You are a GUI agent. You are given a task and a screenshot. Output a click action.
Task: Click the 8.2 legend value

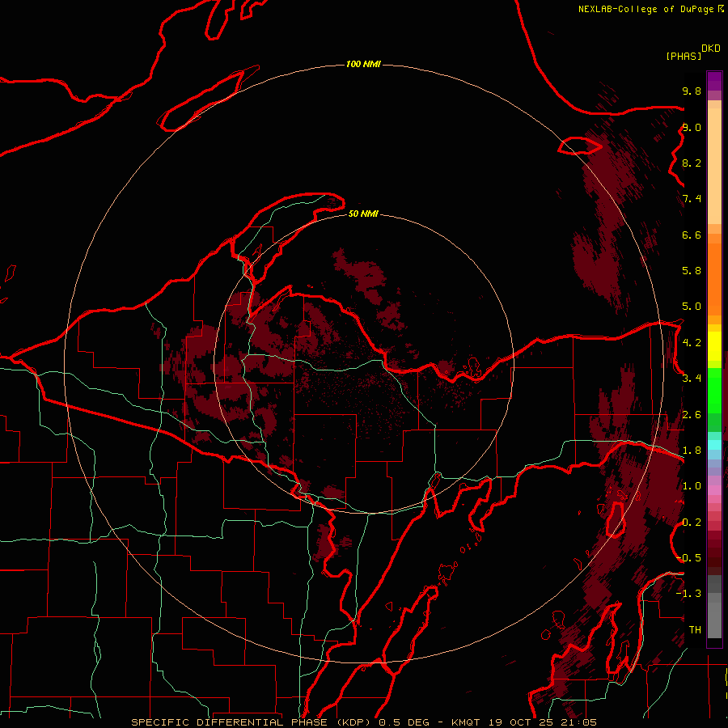pos(692,163)
